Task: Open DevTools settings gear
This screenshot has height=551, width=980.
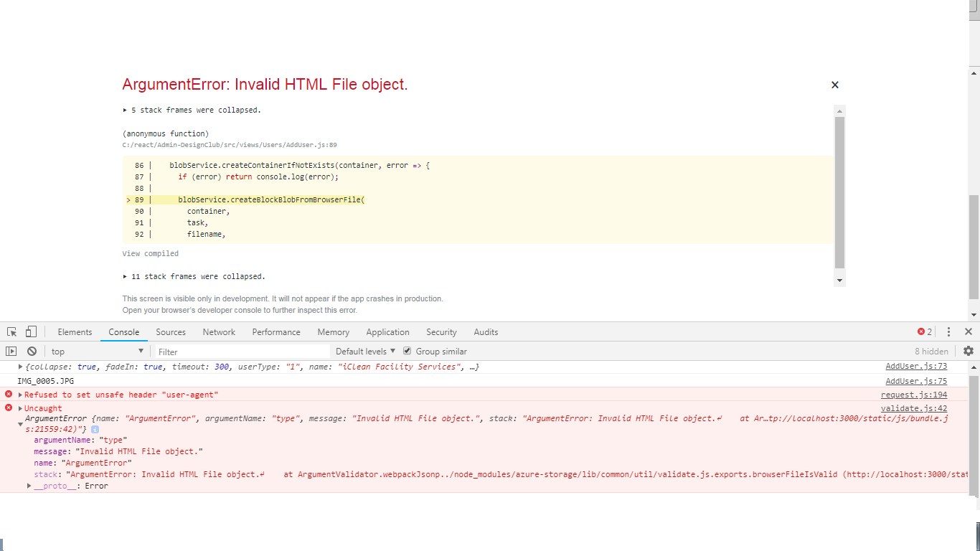Action: [968, 351]
